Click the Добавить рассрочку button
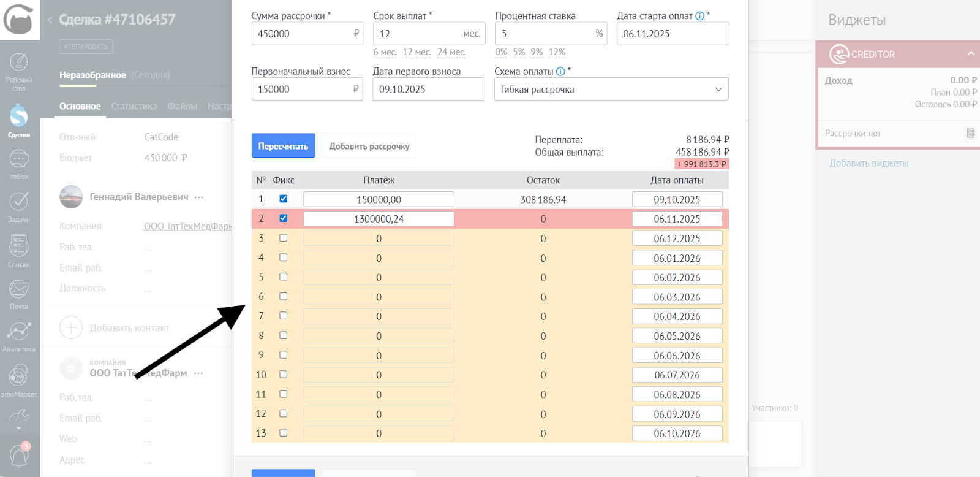The width and height of the screenshot is (980, 477). [x=369, y=146]
